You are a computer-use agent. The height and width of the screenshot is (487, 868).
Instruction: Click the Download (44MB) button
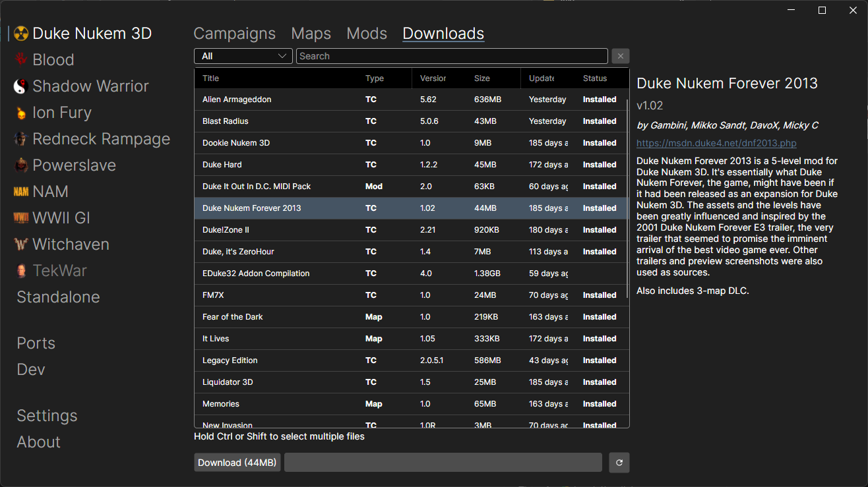click(x=237, y=463)
